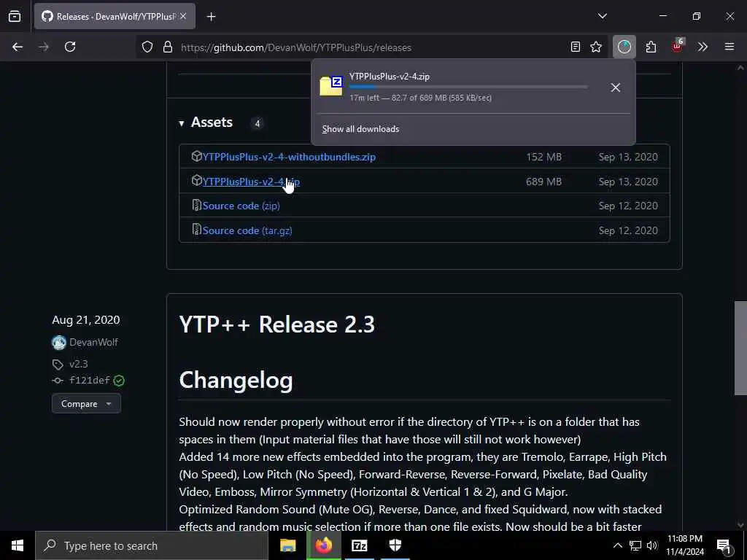Open 7-Zip from taskbar
This screenshot has width=747, height=560.
tap(359, 545)
